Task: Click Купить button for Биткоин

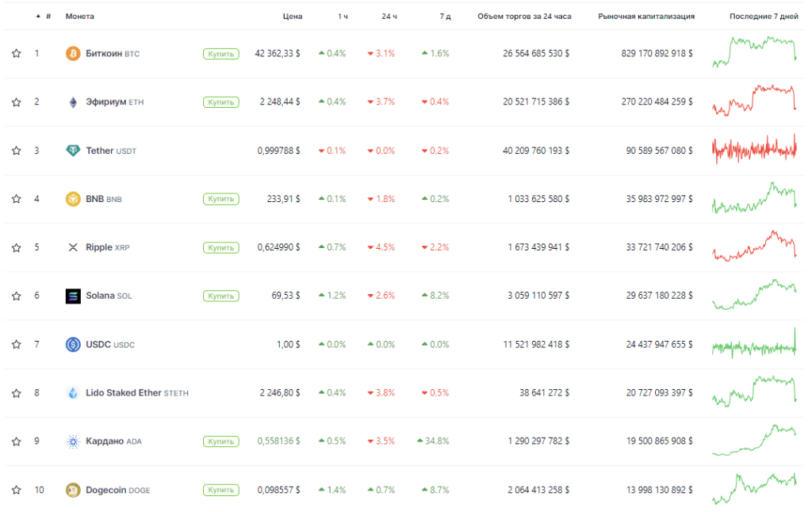Action: pos(221,54)
